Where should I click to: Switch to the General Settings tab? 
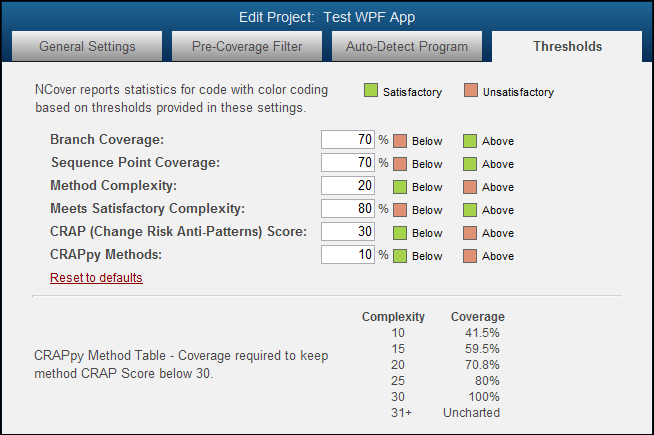86,46
